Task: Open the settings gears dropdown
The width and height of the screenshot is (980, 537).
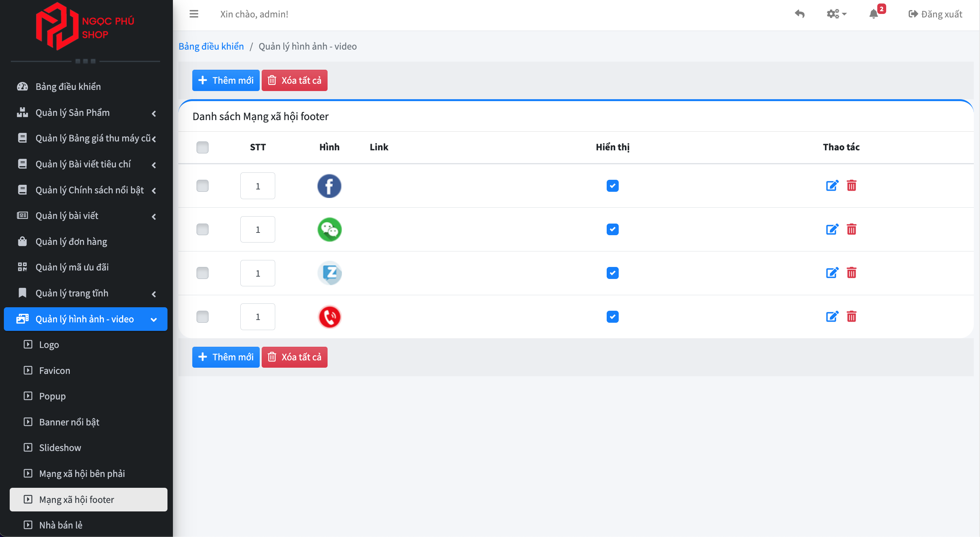Action: (x=836, y=14)
